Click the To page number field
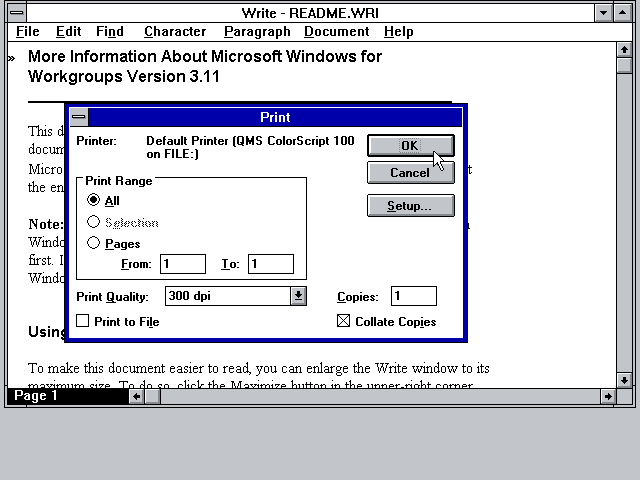640x480 pixels. tap(271, 264)
